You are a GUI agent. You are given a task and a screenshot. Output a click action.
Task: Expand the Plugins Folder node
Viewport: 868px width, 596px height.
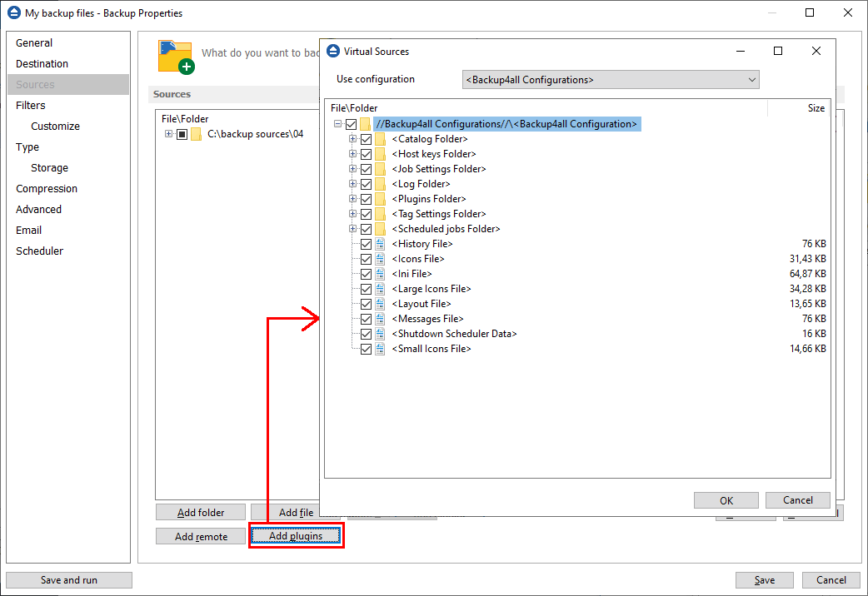[352, 199]
